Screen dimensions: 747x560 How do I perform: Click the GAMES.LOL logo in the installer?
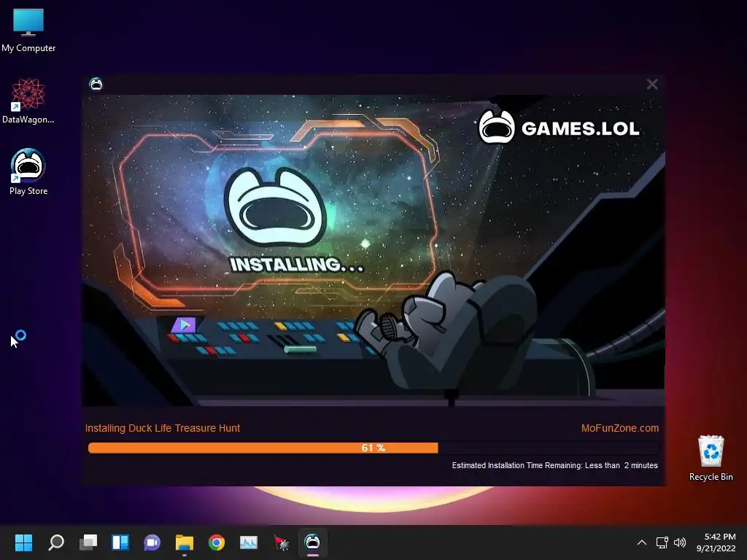[559, 128]
